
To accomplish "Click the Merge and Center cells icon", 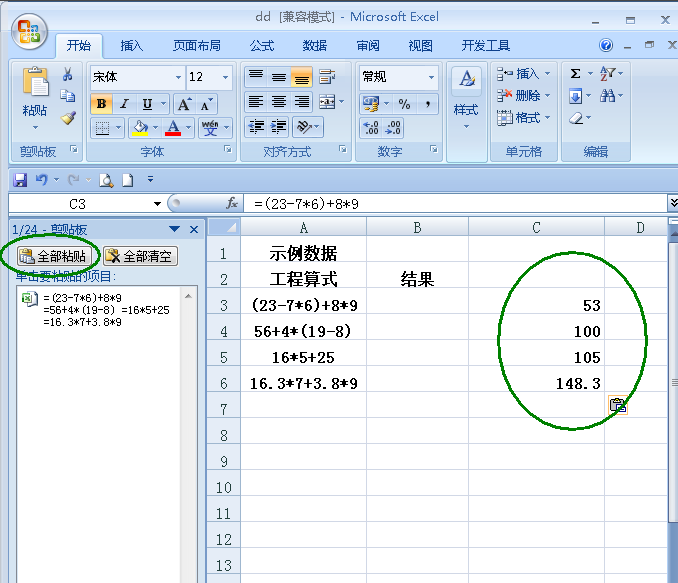I will [x=327, y=102].
